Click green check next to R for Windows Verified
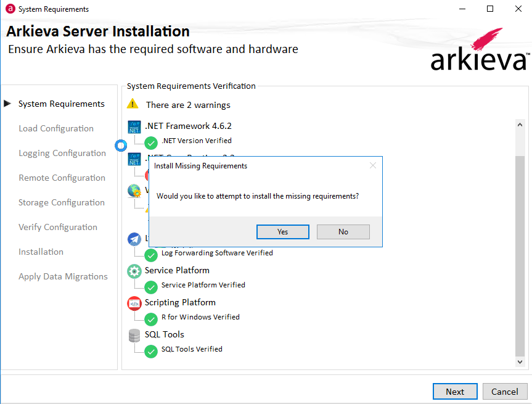 [x=151, y=319]
